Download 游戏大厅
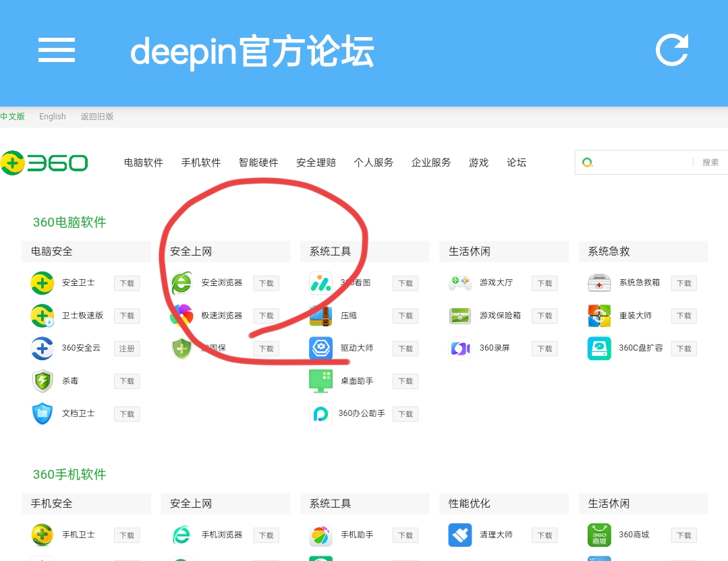This screenshot has height=561, width=728. click(x=544, y=283)
